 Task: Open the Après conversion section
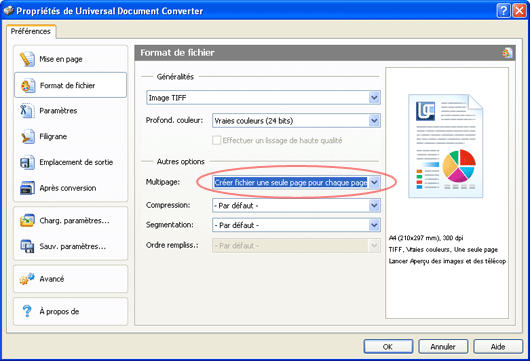coord(71,188)
